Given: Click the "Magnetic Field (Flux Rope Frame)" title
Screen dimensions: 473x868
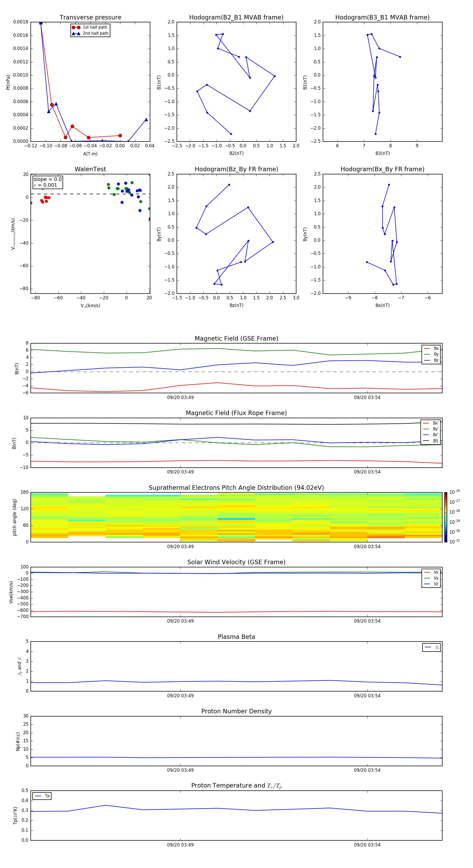Looking at the screenshot, I should click(x=236, y=413).
